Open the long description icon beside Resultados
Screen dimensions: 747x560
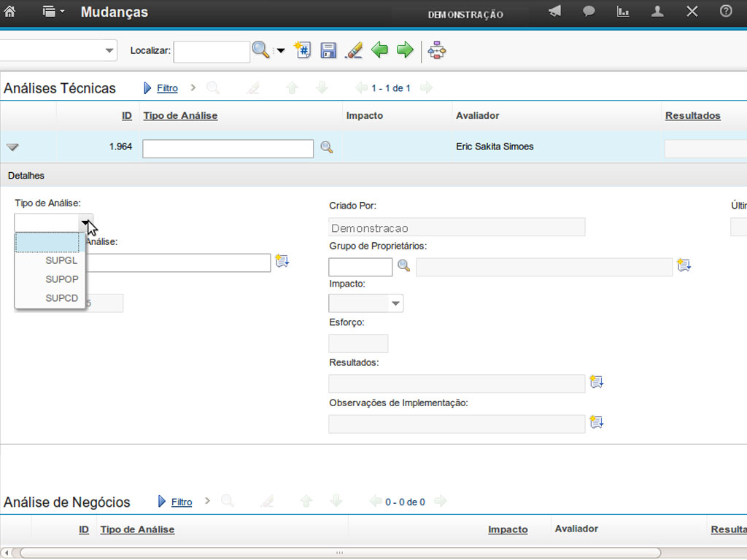point(596,382)
